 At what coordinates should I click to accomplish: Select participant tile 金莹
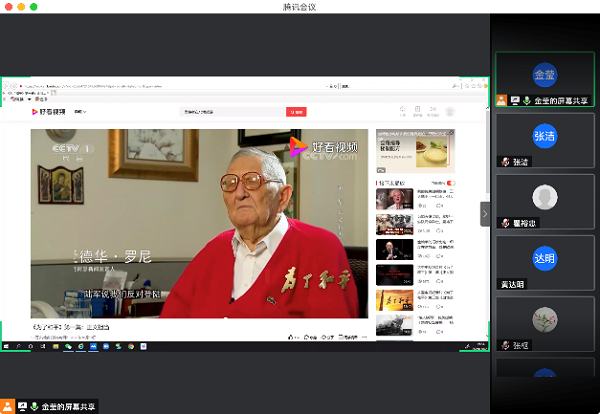tap(545, 75)
